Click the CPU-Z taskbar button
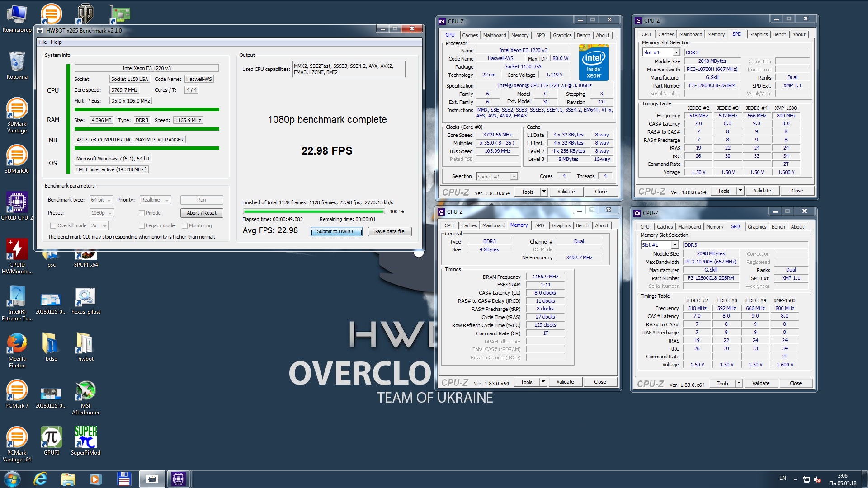This screenshot has width=868, height=488. click(178, 479)
